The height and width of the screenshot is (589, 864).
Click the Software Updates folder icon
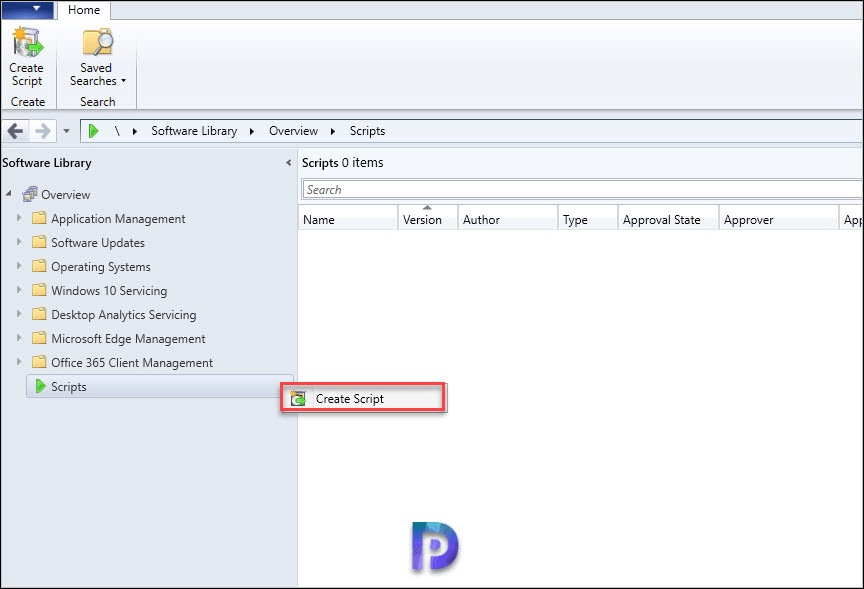[x=38, y=242]
